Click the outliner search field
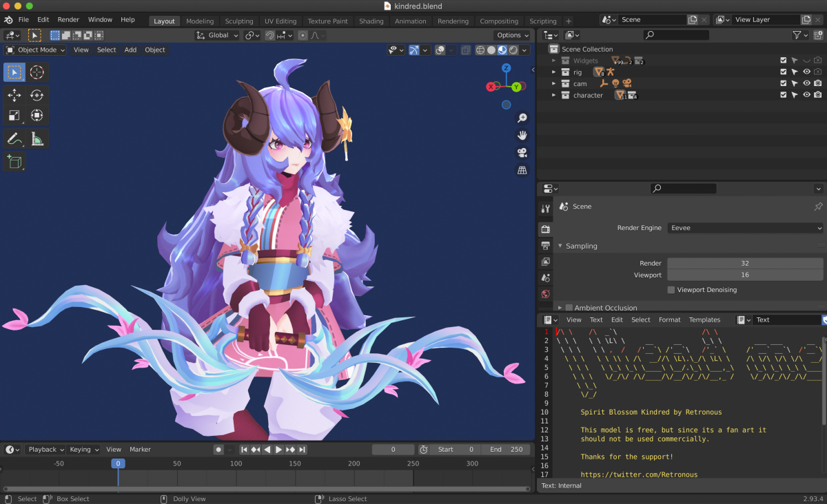Image resolution: width=827 pixels, height=504 pixels. pyautogui.click(x=676, y=35)
